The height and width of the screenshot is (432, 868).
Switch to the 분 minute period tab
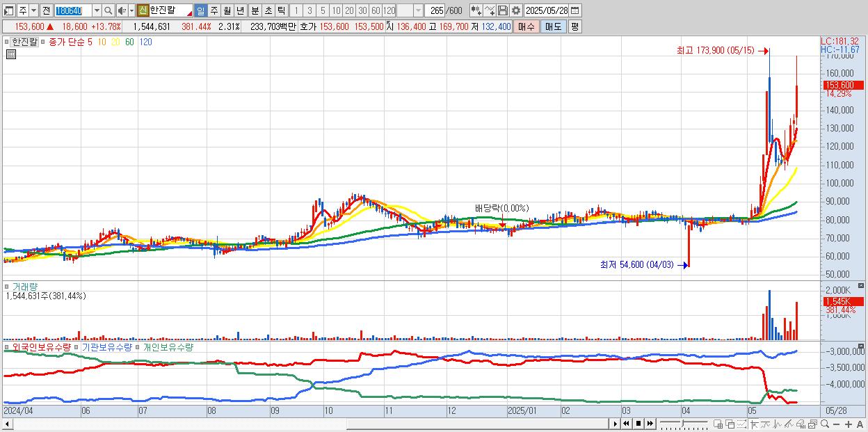[x=255, y=10]
